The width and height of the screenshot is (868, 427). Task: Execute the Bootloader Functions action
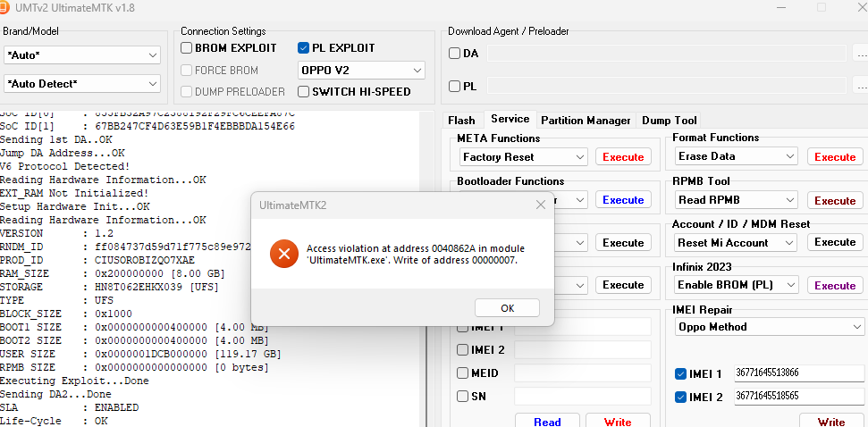pyautogui.click(x=623, y=200)
